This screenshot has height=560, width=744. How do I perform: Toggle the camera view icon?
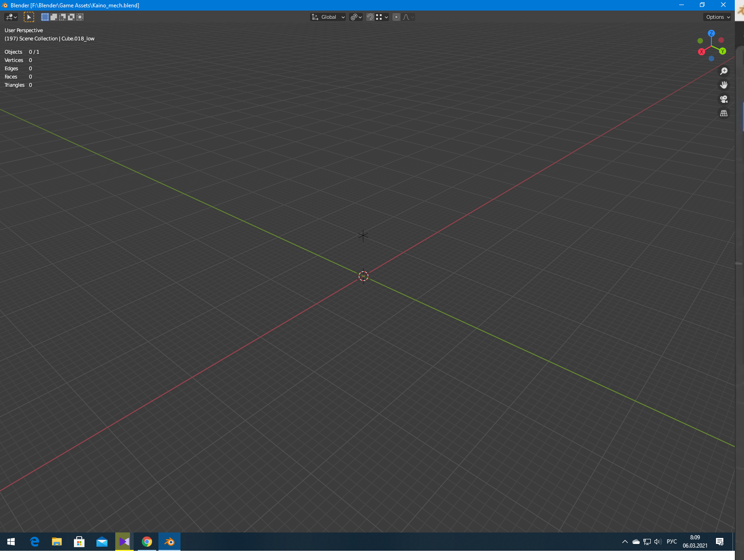[724, 99]
